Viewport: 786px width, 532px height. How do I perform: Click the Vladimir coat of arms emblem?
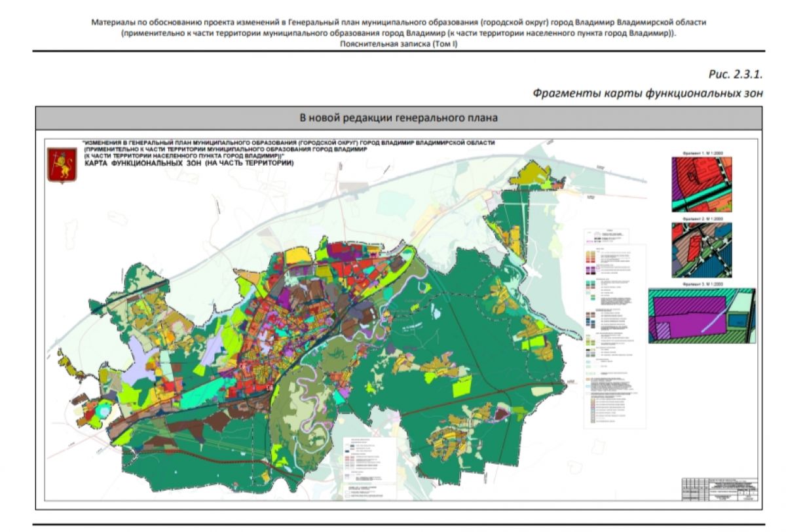pos(62,166)
